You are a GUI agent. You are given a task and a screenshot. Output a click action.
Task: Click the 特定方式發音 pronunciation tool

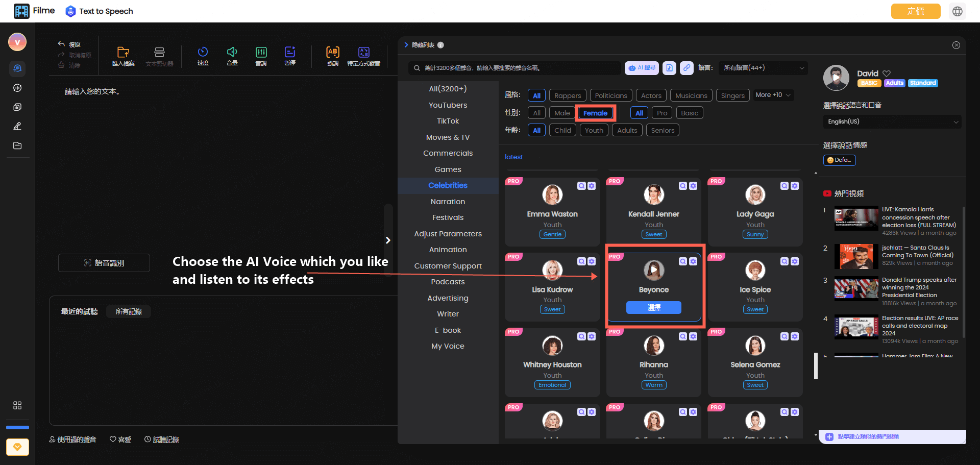pos(363,56)
